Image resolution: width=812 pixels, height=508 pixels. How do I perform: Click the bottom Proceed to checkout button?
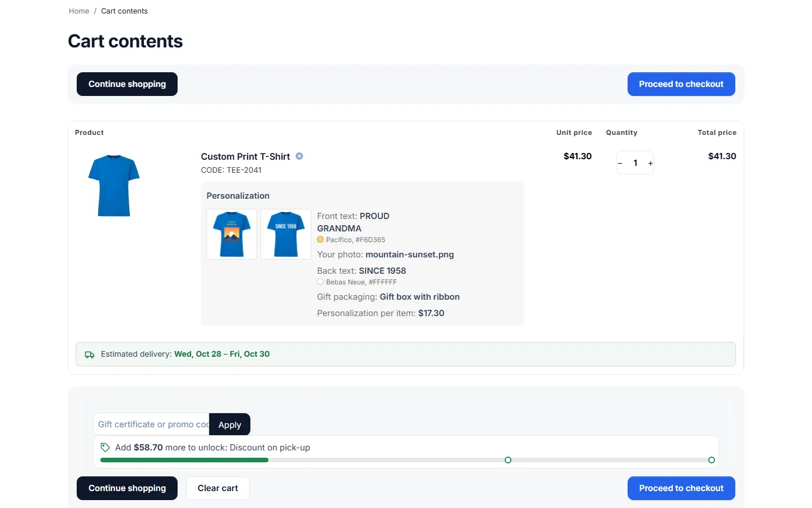[x=681, y=488]
